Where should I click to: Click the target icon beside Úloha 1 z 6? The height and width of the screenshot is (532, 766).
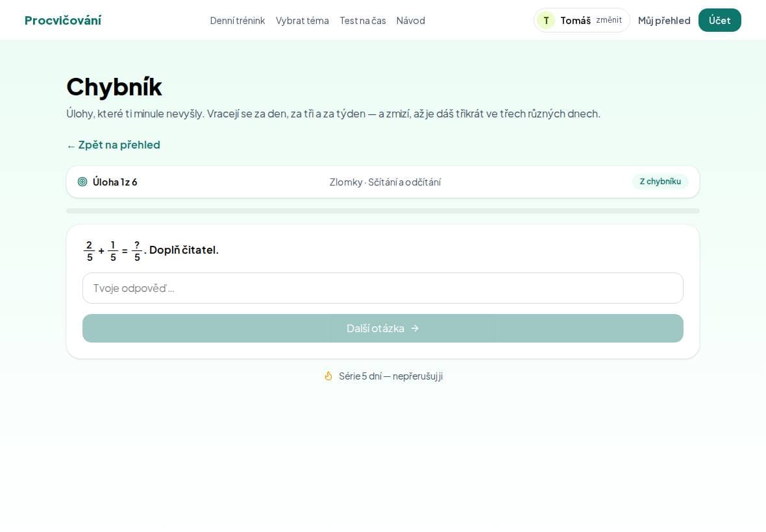82,182
